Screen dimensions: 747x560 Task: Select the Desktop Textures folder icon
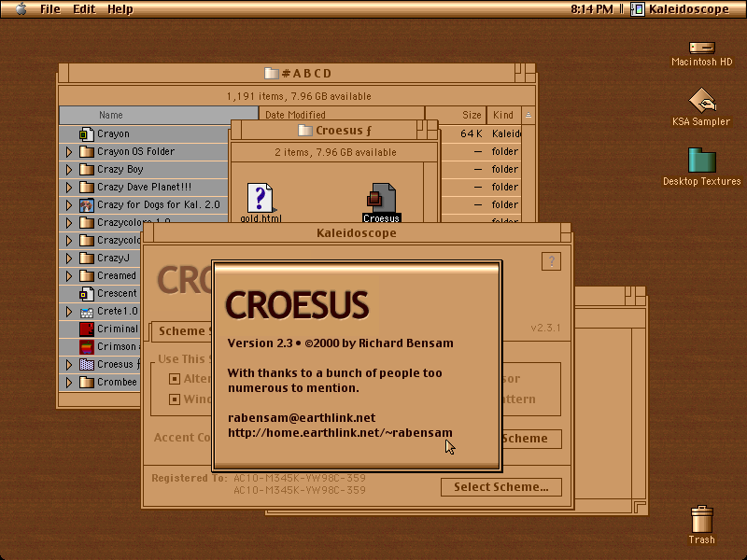(x=702, y=160)
